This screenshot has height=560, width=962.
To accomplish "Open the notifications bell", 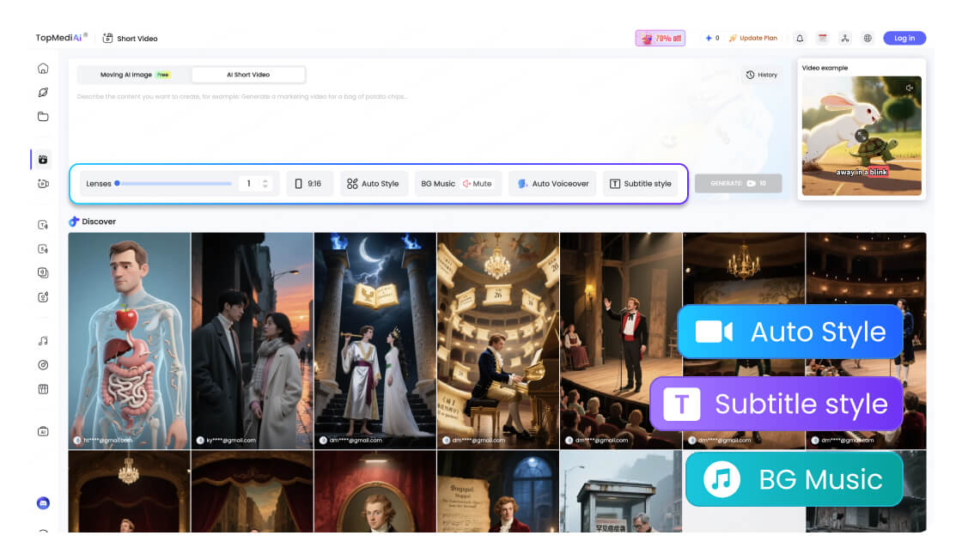I will 800,39.
